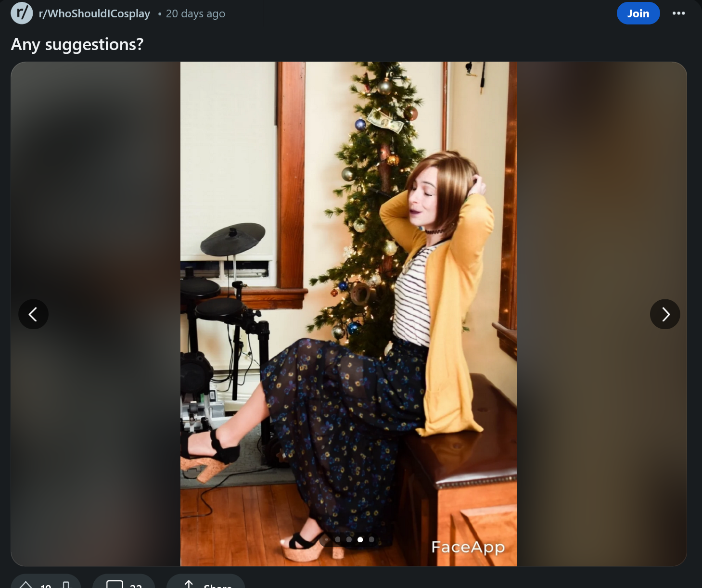Viewport: 702px width, 588px height.
Task: Click the active white gallery dot
Action: 360,539
